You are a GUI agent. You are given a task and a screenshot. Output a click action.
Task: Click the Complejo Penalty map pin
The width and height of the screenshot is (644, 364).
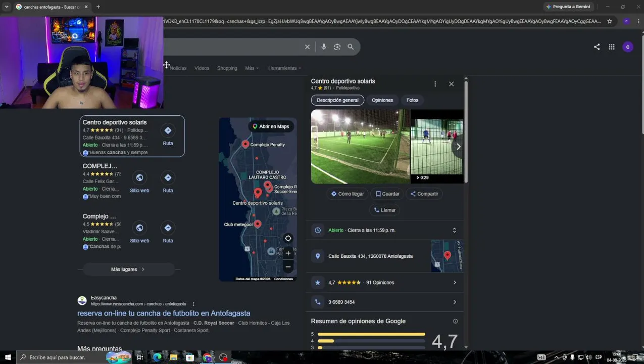coord(245,144)
